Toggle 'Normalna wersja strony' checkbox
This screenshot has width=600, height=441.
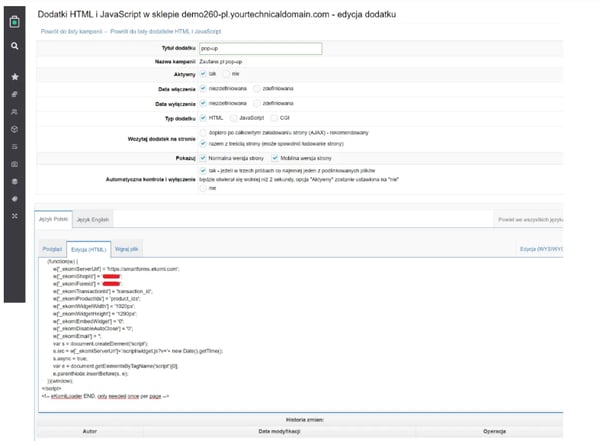coord(205,157)
